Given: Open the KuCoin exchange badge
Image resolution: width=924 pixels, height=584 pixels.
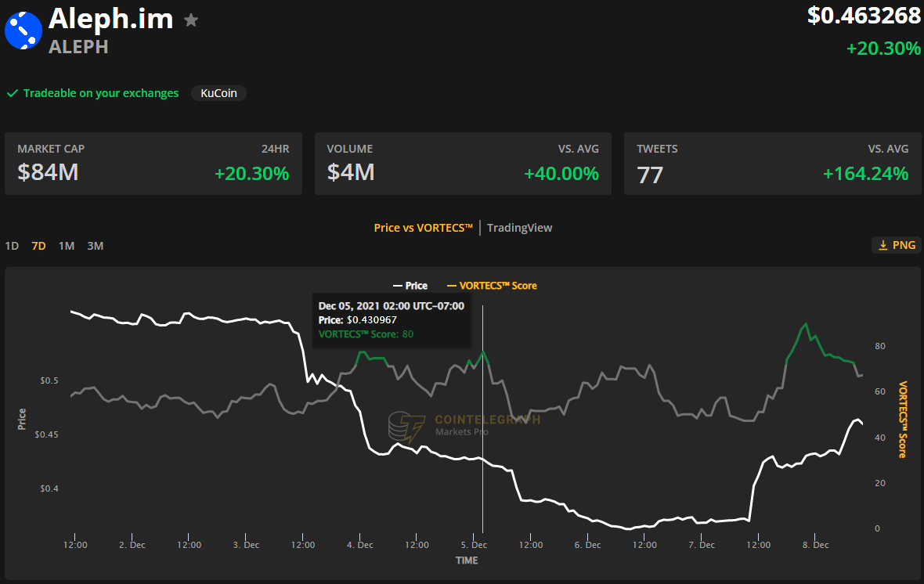Looking at the screenshot, I should tap(218, 93).
